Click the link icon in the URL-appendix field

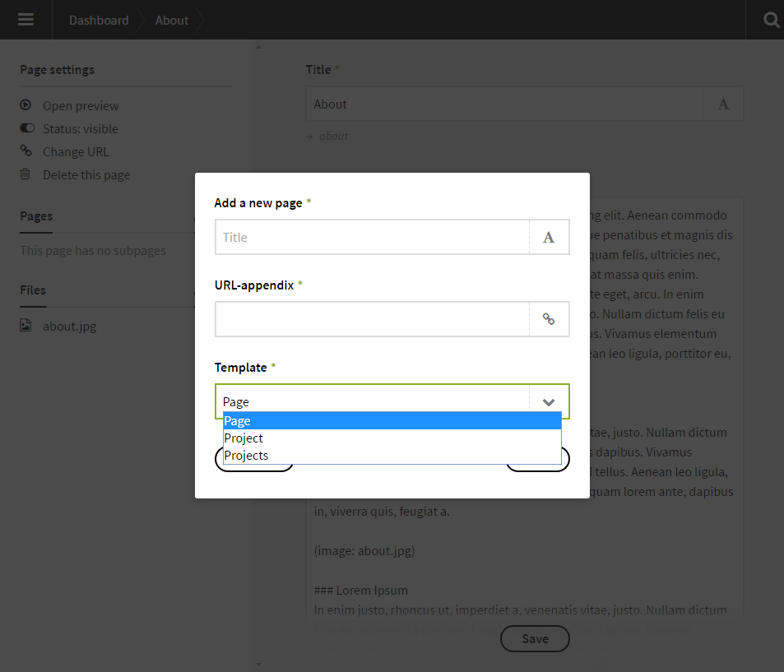pyautogui.click(x=549, y=319)
